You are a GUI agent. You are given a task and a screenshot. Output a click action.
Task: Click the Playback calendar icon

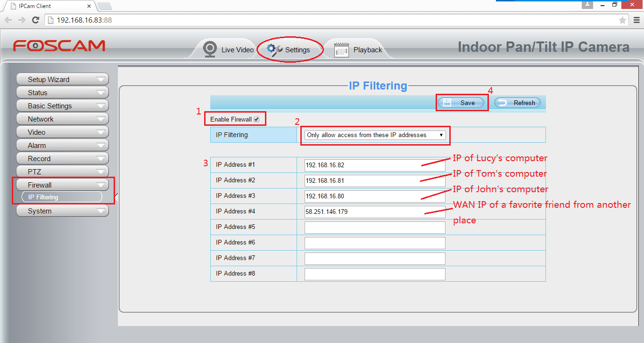point(341,49)
